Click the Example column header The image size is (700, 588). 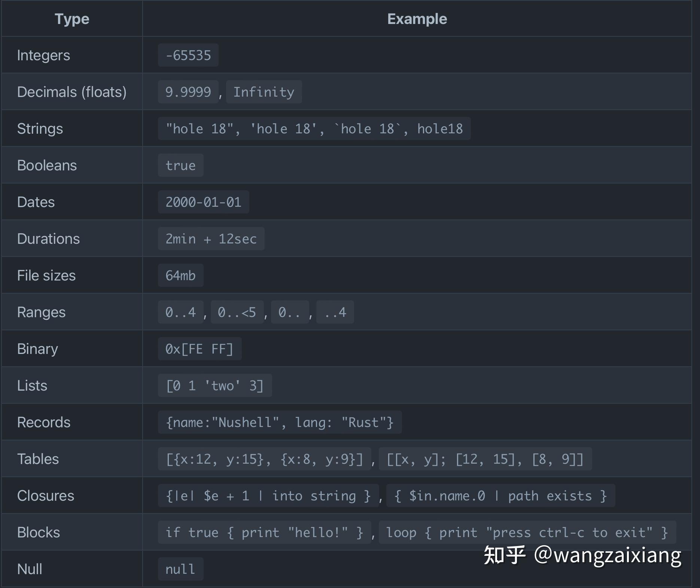coord(417,19)
